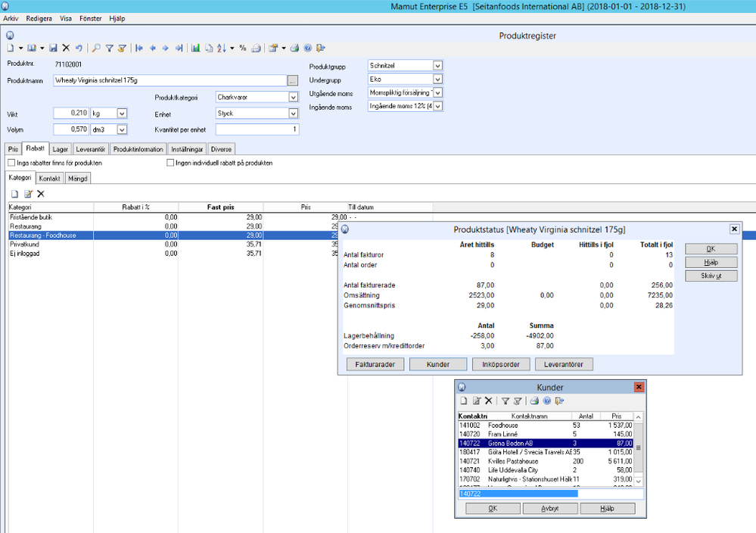Check 'Ingen individuell rabatt på produkten'
756x533 pixels.
(x=170, y=163)
